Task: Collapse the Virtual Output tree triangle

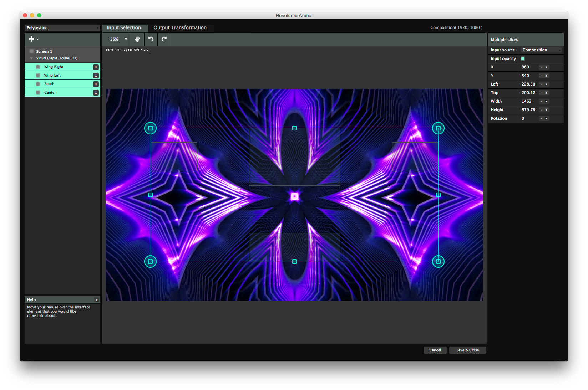Action: click(31, 58)
